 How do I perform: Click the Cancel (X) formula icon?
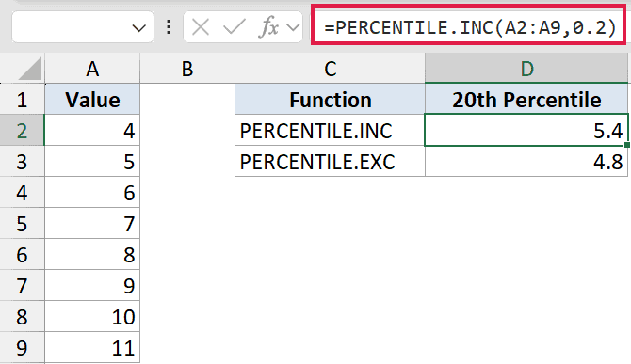(x=201, y=27)
